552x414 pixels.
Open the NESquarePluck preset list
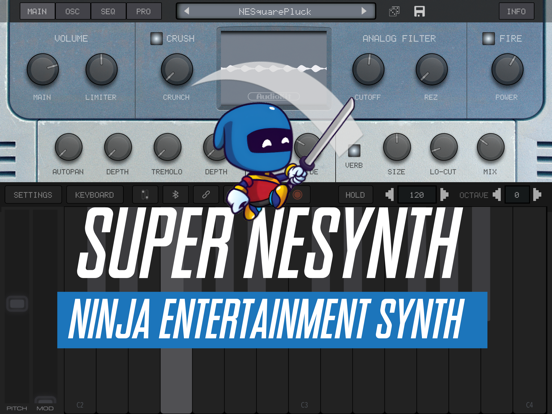[275, 12]
